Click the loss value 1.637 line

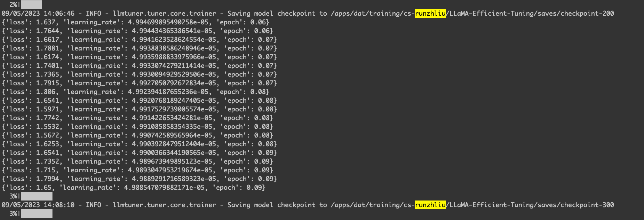pyautogui.click(x=135, y=22)
